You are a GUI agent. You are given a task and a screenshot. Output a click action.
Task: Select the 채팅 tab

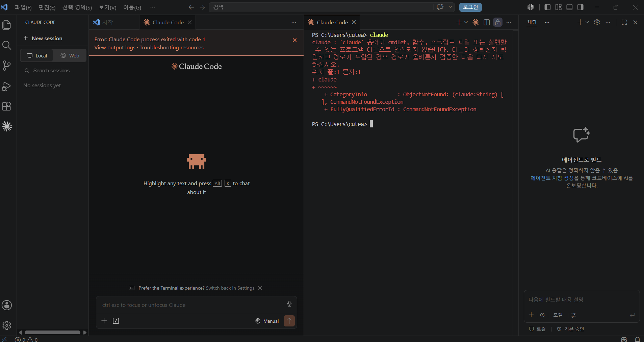point(532,22)
